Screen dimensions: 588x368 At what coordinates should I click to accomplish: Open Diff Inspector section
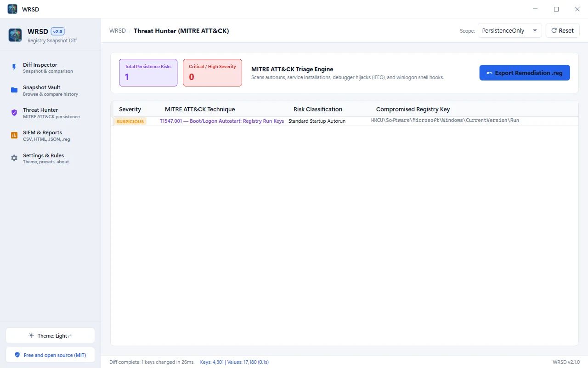pos(51,68)
